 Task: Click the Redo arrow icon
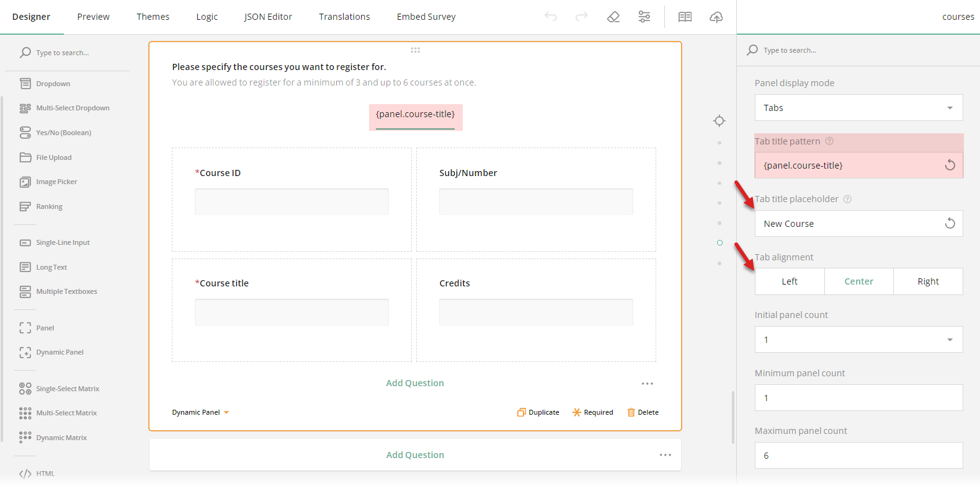tap(582, 17)
